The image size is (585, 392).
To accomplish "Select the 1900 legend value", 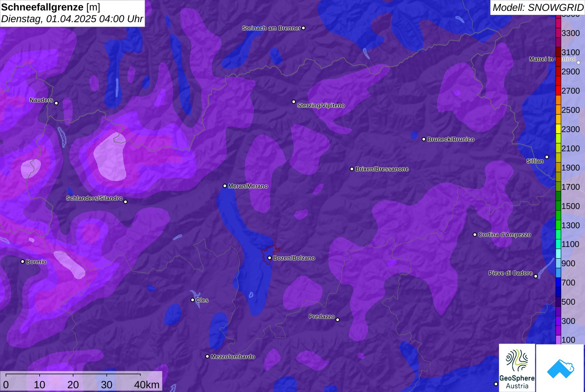I will (x=570, y=168).
